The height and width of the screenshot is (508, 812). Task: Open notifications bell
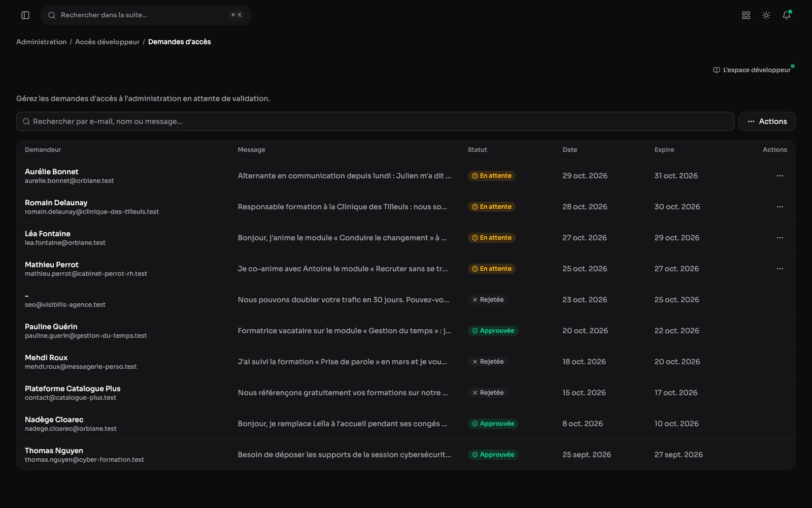pyautogui.click(x=787, y=15)
